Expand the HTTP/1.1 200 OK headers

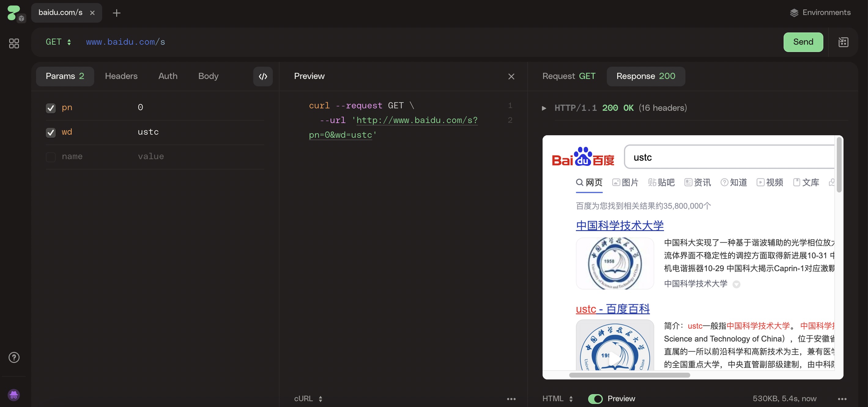point(543,108)
